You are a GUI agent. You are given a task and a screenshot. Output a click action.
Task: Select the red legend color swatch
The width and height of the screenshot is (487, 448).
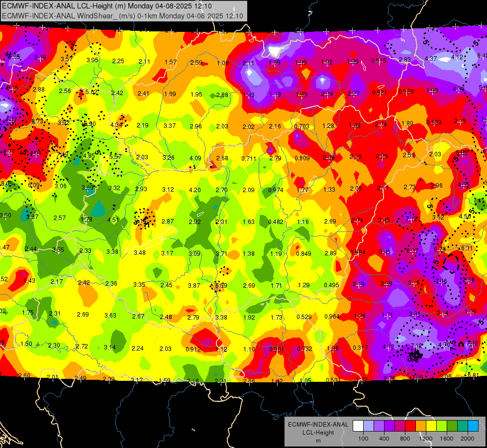pos(410,426)
